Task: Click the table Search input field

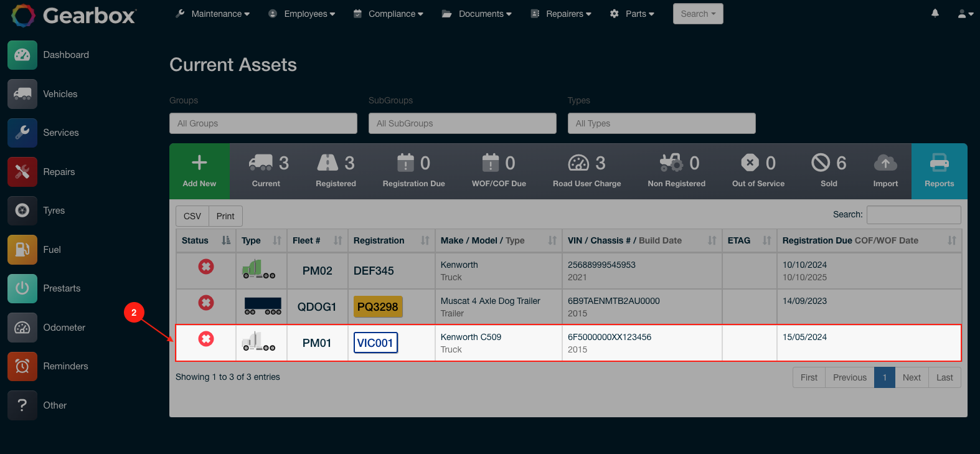Action: pos(913,215)
